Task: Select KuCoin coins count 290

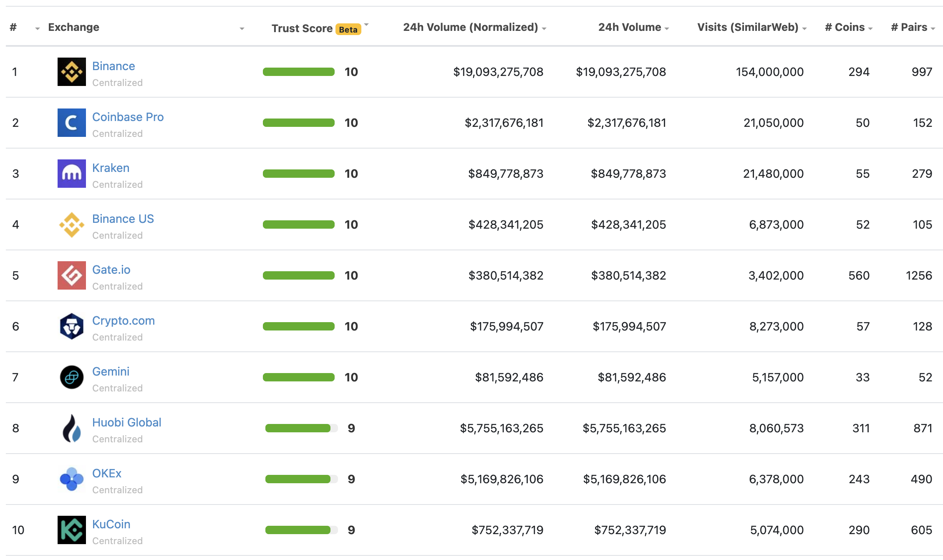Action: point(859,530)
